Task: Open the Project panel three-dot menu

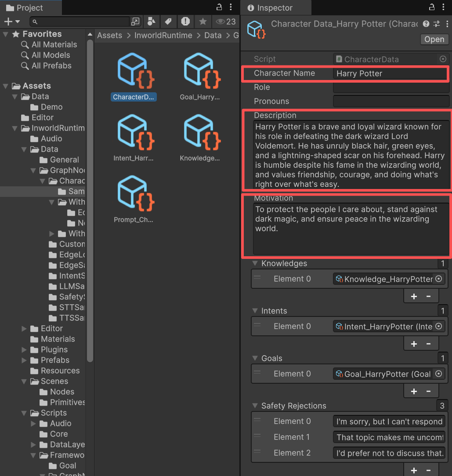Action: tap(231, 7)
